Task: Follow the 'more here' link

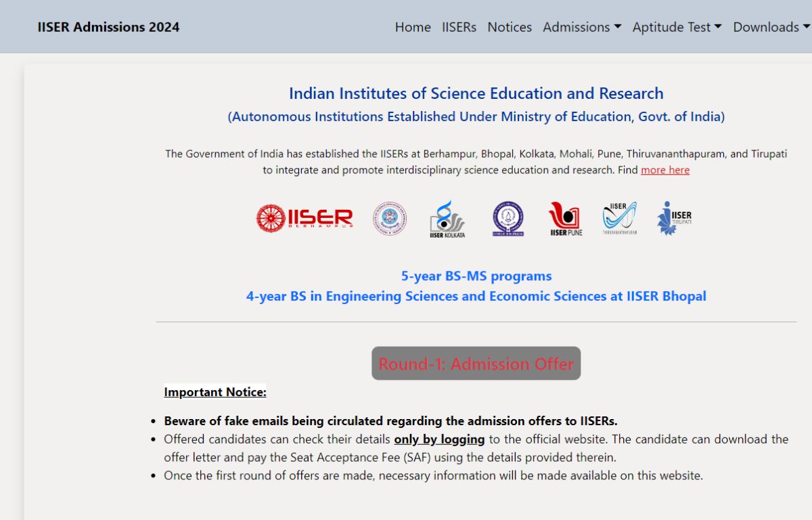Action: (x=665, y=170)
